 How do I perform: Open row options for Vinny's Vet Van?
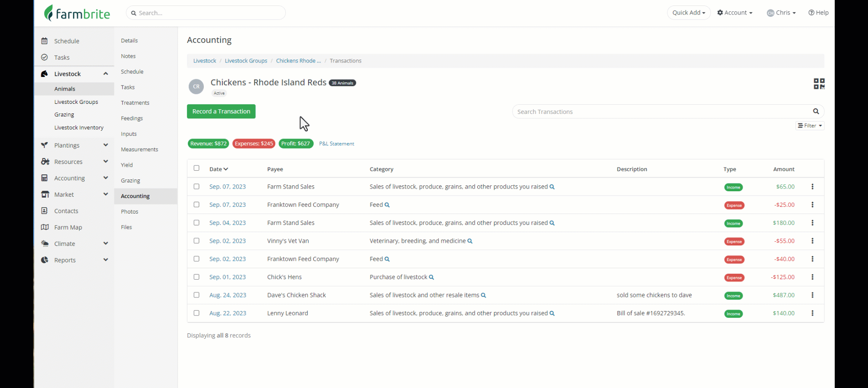tap(812, 241)
